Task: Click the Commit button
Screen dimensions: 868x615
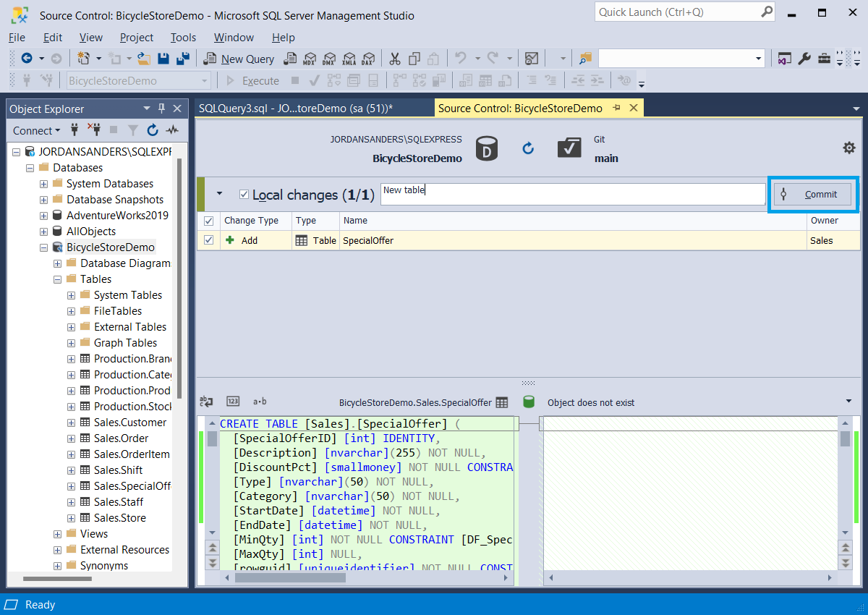Action: 813,194
